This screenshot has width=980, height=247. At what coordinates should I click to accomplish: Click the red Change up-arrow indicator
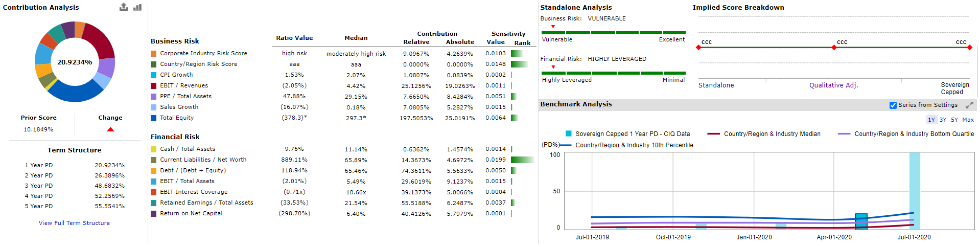pyautogui.click(x=110, y=129)
